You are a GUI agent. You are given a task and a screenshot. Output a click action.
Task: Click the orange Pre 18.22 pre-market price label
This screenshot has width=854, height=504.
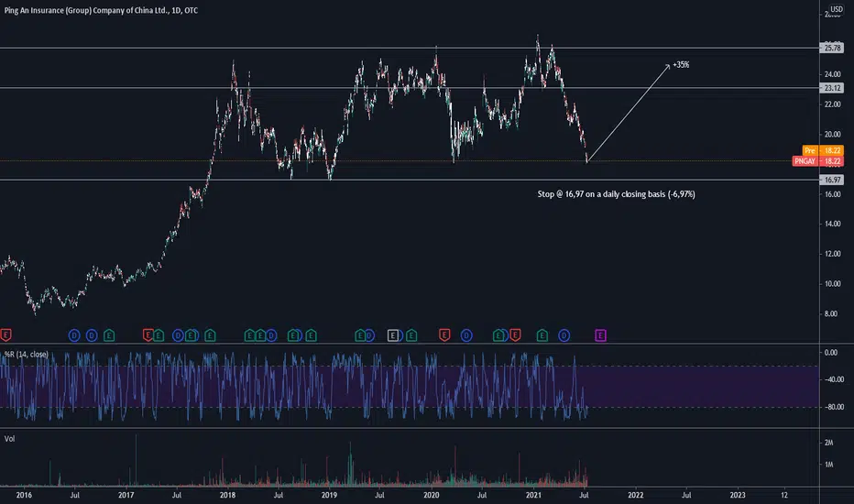823,150
